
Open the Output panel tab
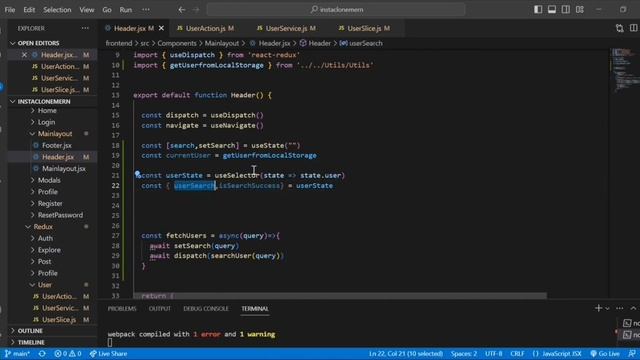[160, 309]
